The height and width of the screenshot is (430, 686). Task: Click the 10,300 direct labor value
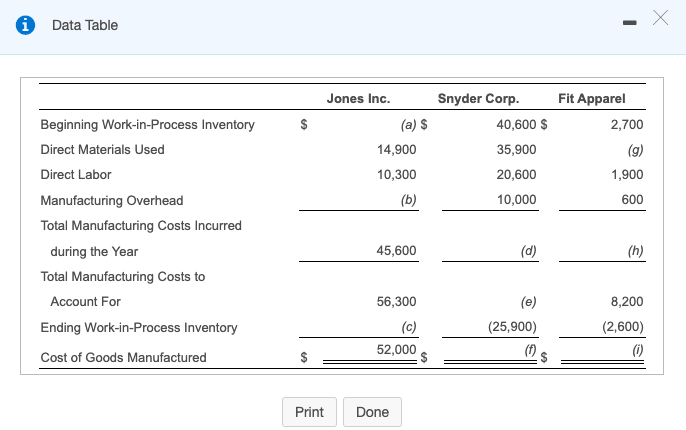(396, 175)
